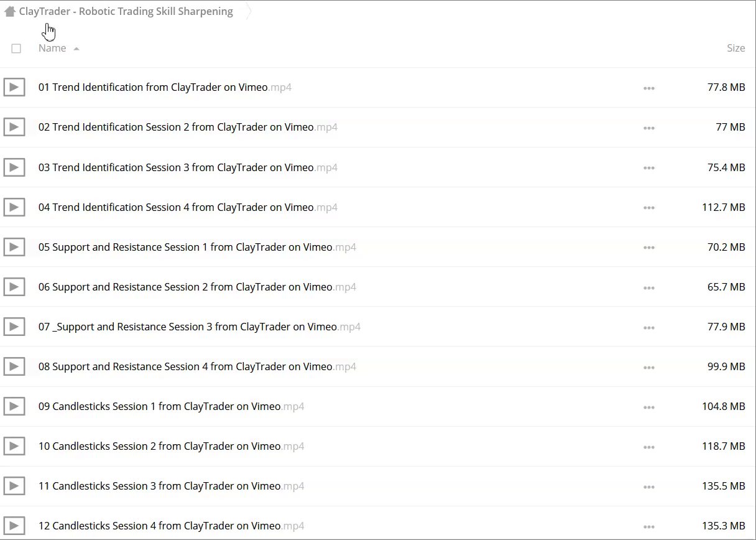Open more options for 06 Support and Resistance Session 2
Screen dimensions: 756x540
point(649,287)
